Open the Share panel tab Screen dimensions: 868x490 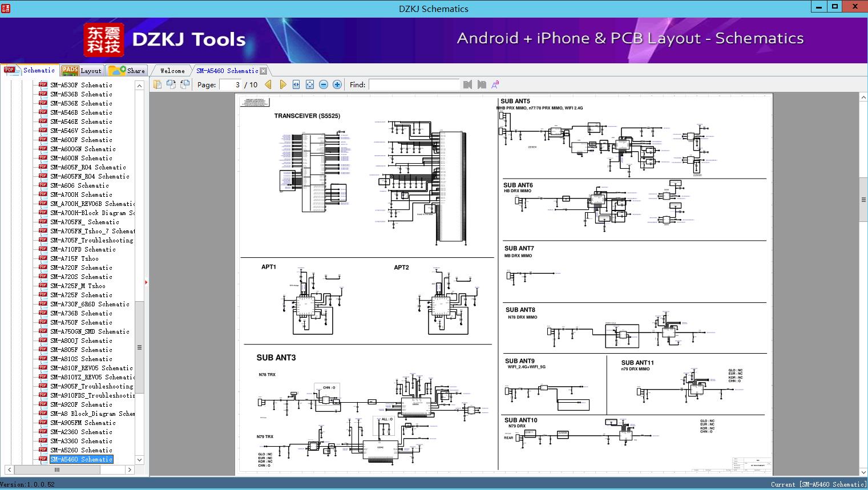[127, 71]
